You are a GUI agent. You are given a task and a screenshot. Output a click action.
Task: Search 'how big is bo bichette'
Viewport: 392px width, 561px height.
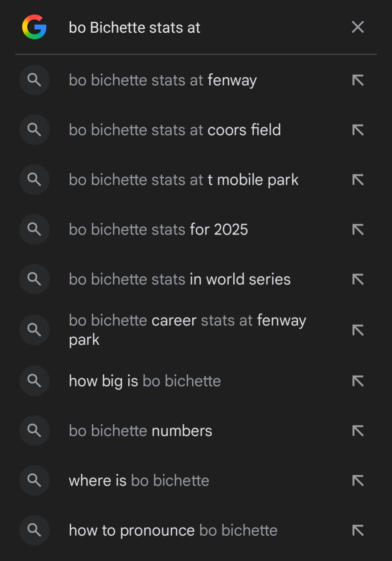(145, 381)
